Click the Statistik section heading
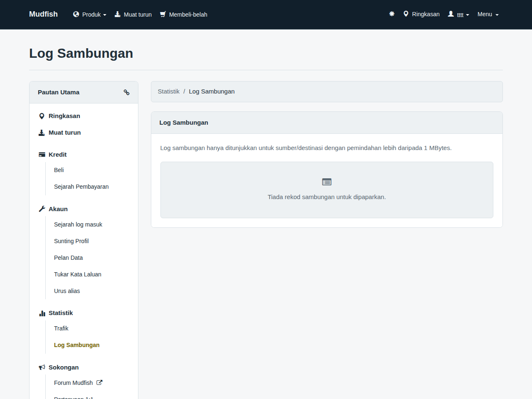Screen dimensions: 532x399 [x=61, y=313]
